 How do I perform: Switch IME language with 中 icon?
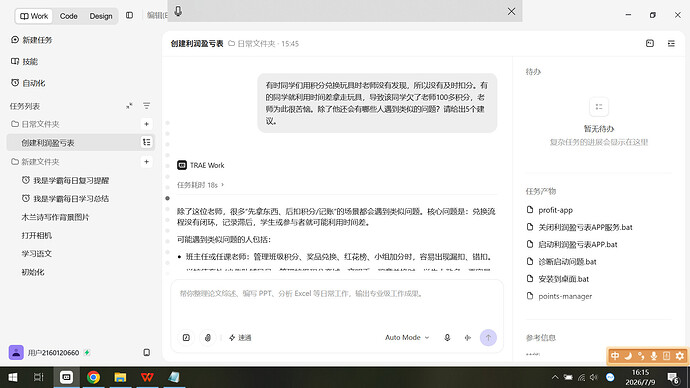pyautogui.click(x=615, y=355)
